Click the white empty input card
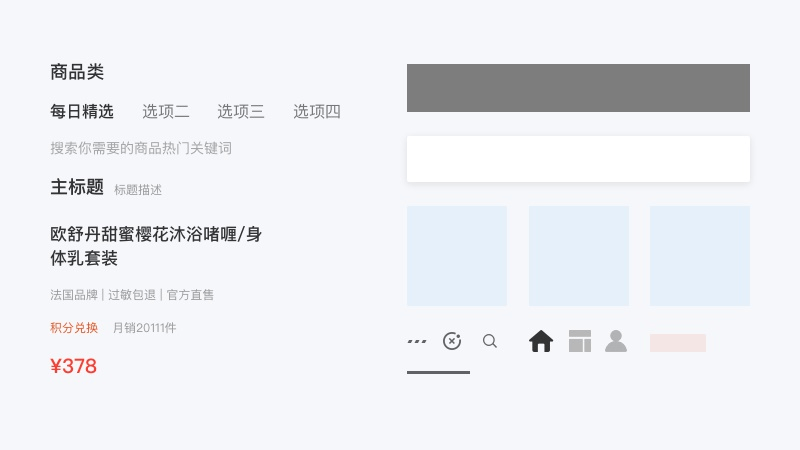The height and width of the screenshot is (450, 800). pyautogui.click(x=578, y=159)
